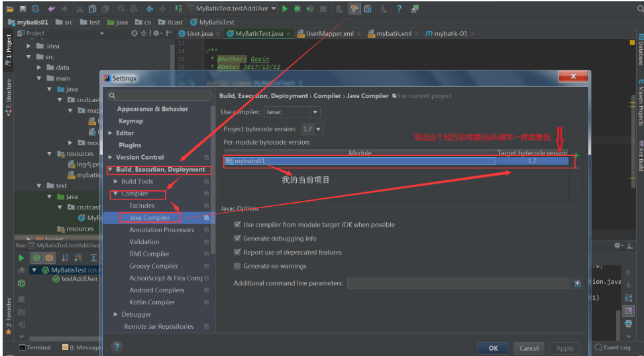
Task: Open Settings via the wrench toolbar icon
Action: point(354,9)
